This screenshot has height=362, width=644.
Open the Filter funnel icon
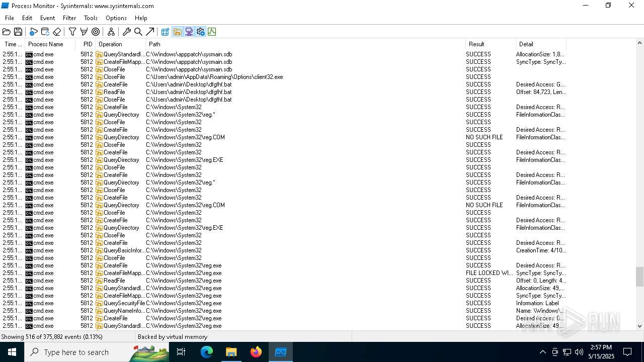point(72,32)
